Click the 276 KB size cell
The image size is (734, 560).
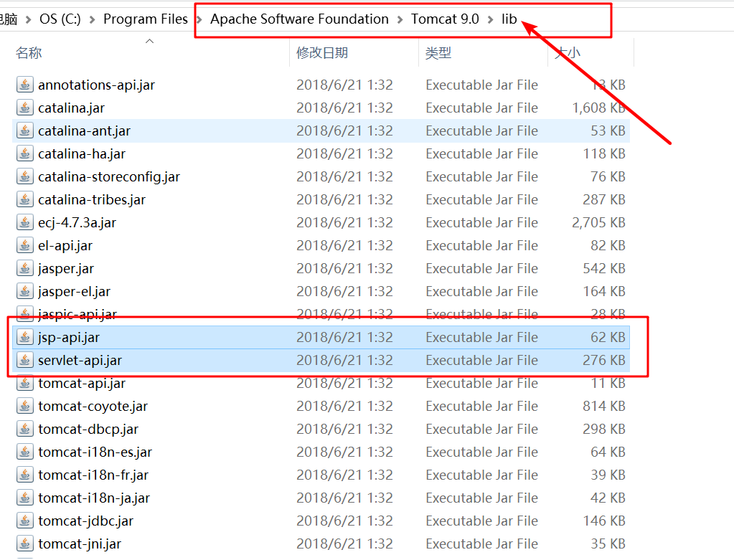point(604,360)
